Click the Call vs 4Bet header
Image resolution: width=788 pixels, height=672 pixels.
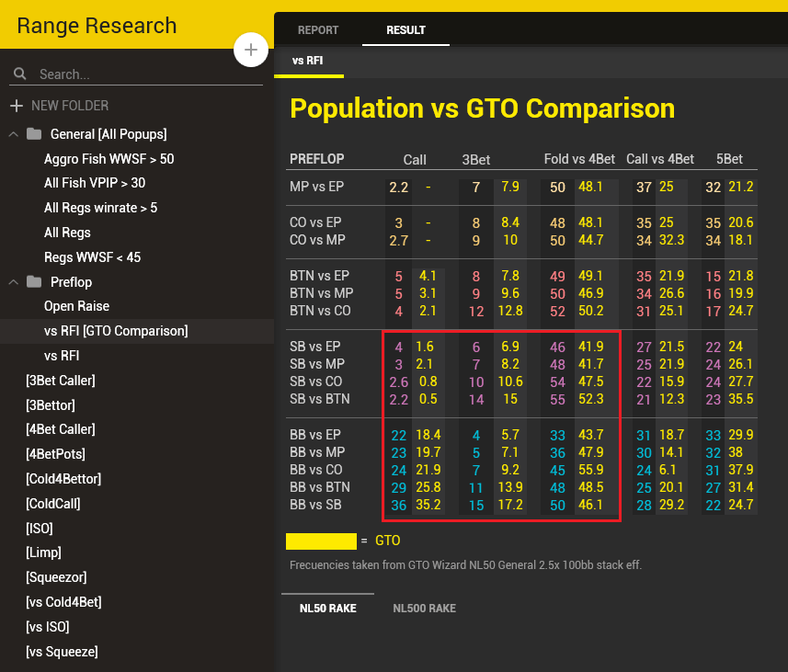click(660, 159)
